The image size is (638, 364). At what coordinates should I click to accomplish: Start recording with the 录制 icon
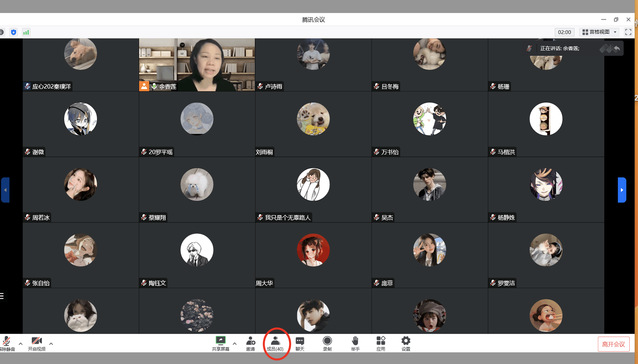pos(327,341)
